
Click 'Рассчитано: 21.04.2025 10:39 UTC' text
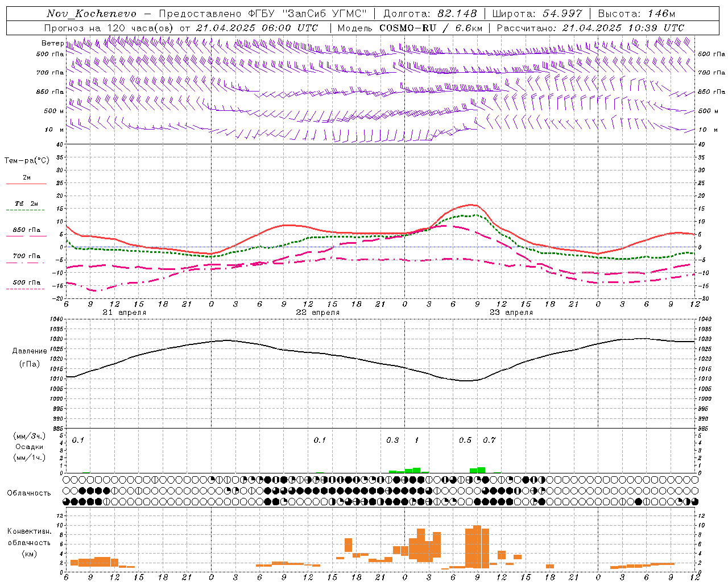pyautogui.click(x=590, y=28)
